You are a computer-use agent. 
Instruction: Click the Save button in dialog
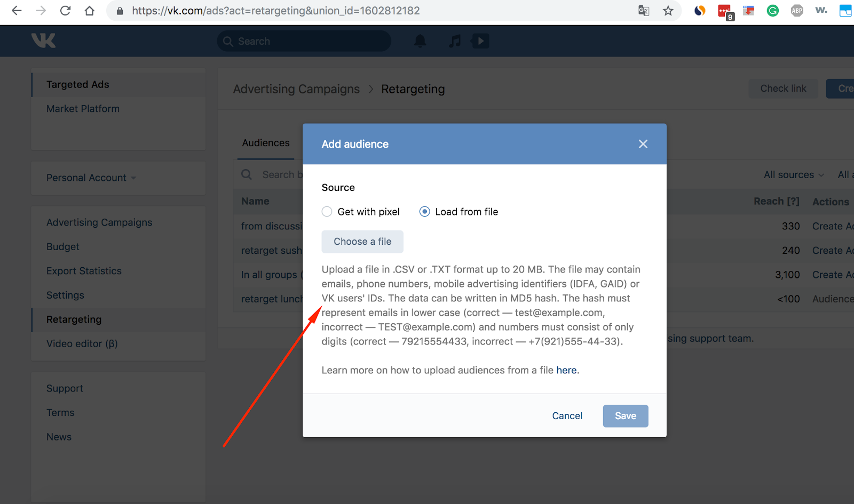pos(626,416)
